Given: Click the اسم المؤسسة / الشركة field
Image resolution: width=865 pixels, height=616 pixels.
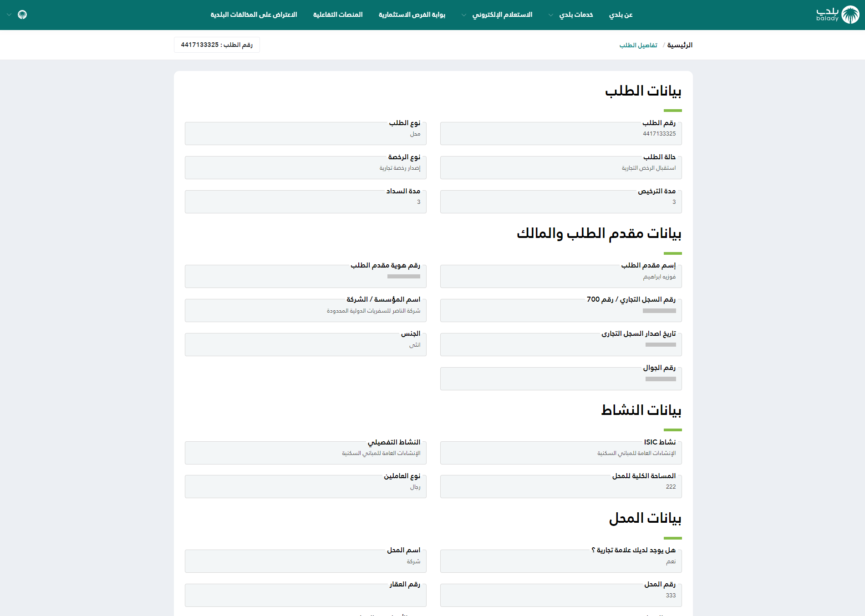Looking at the screenshot, I should 305,311.
